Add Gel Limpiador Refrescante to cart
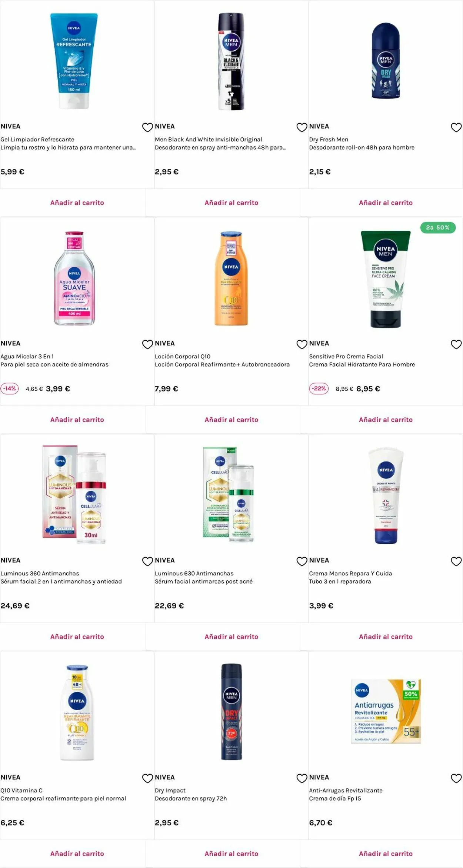The width and height of the screenshot is (463, 868). coord(77,203)
